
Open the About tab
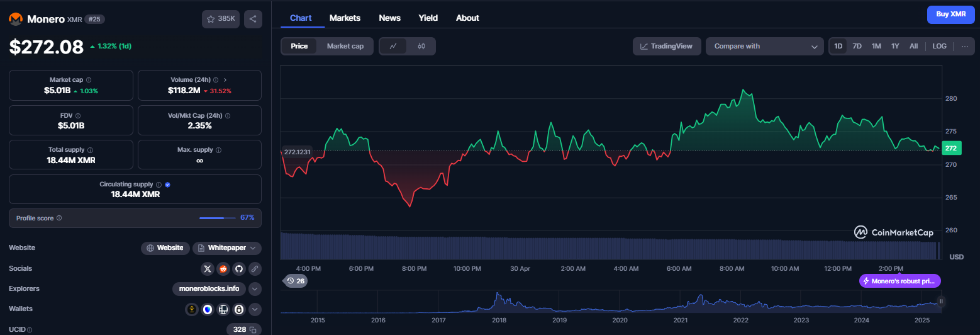click(467, 18)
